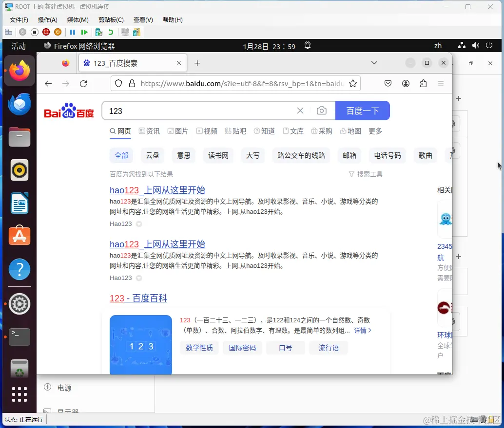Open Firefox from the Ubuntu dock

coord(19,70)
